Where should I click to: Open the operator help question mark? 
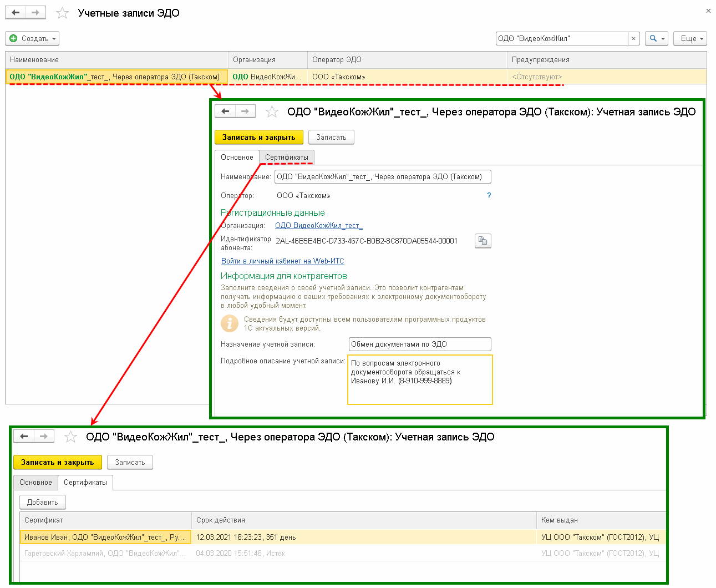coord(489,195)
